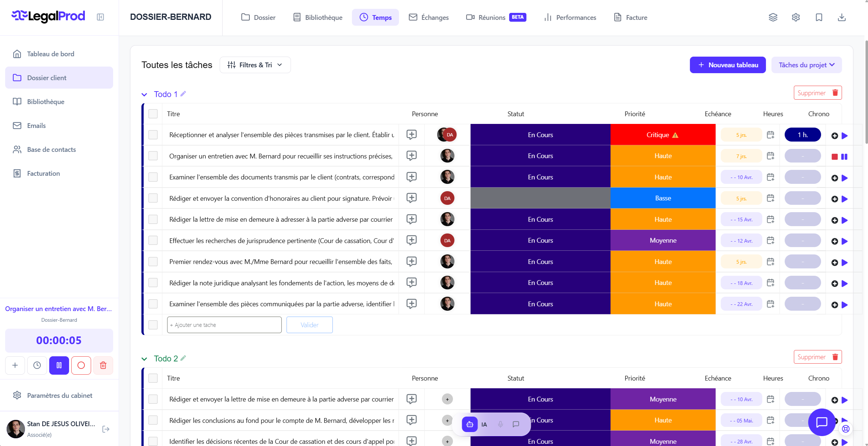The image size is (868, 446).
Task: Click the pencil icon beside Todo 1
Action: (183, 94)
